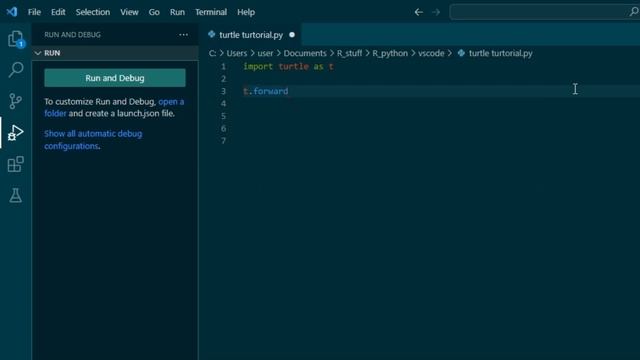The width and height of the screenshot is (640, 360).
Task: Go back with the left arrow
Action: [x=418, y=12]
